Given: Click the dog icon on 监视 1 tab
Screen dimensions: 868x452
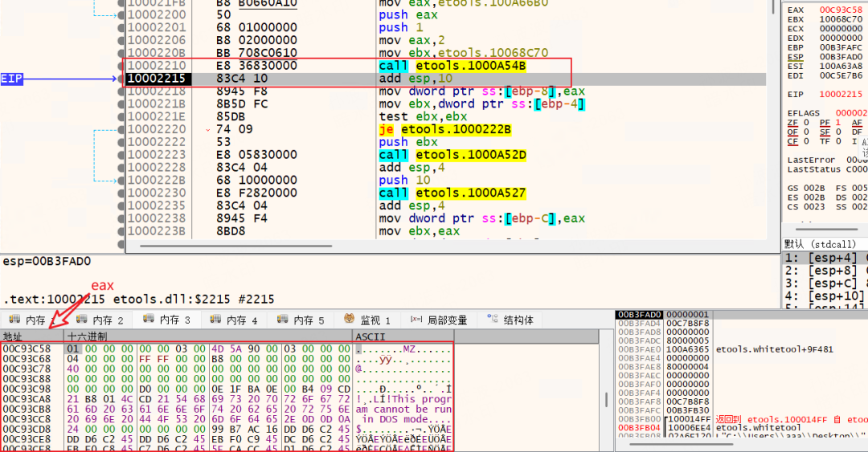Looking at the screenshot, I should [350, 319].
